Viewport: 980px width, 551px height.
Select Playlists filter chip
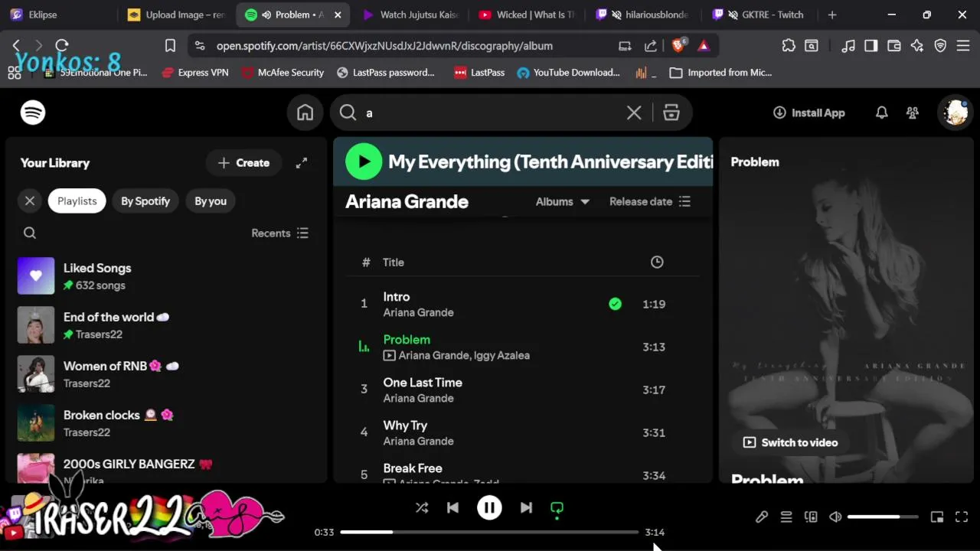click(77, 201)
